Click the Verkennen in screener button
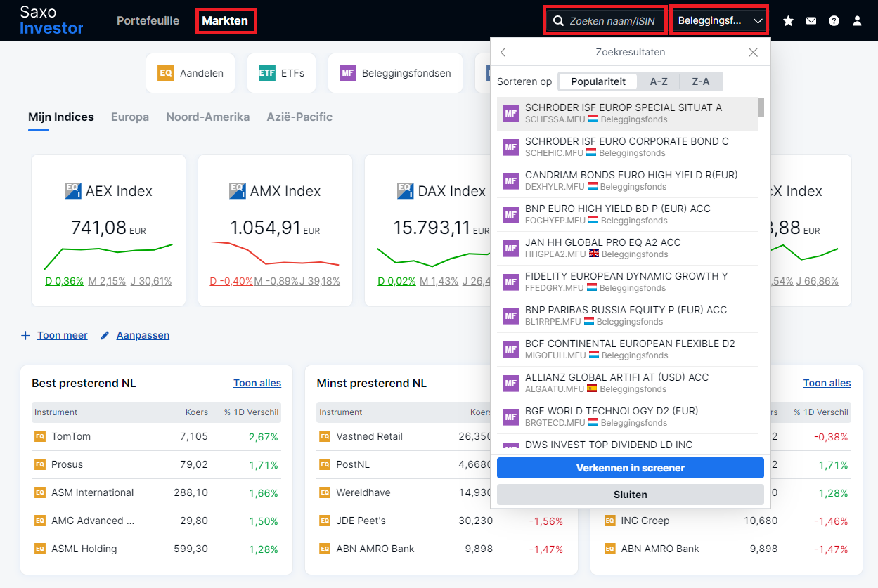The image size is (878, 588). (631, 468)
